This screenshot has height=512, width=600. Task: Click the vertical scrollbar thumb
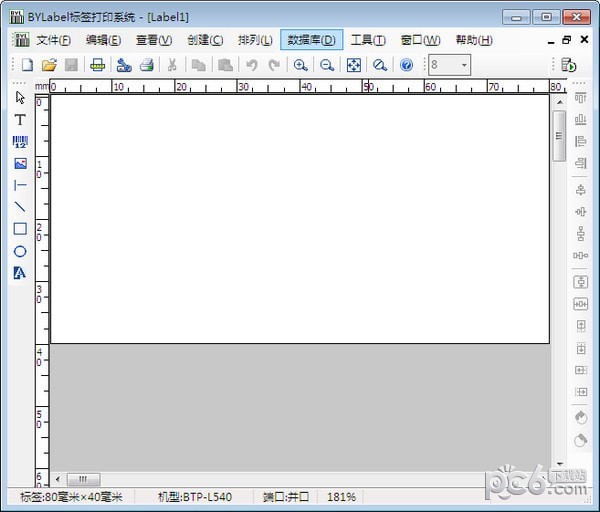[x=559, y=136]
